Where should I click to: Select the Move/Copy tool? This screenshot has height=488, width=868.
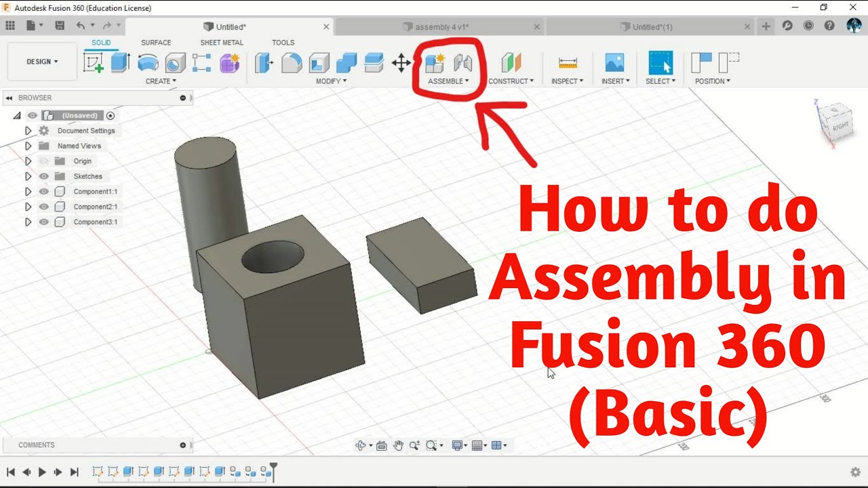tap(401, 64)
